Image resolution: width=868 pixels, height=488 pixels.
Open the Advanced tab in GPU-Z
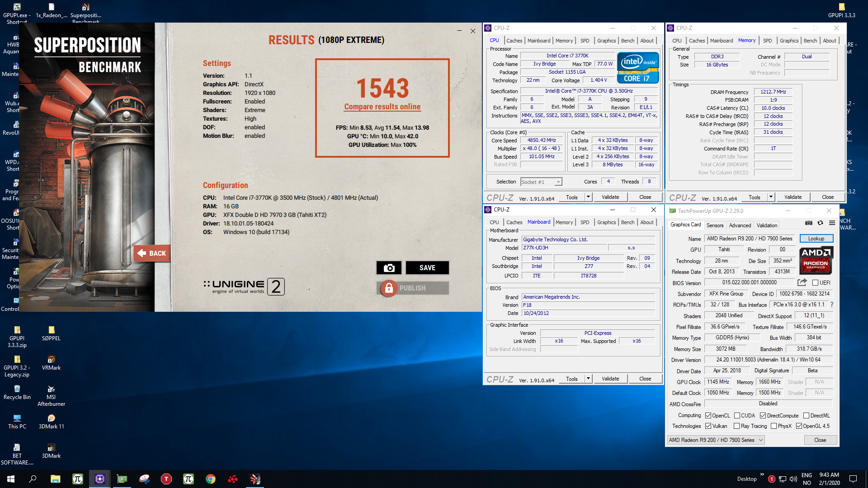click(x=740, y=225)
